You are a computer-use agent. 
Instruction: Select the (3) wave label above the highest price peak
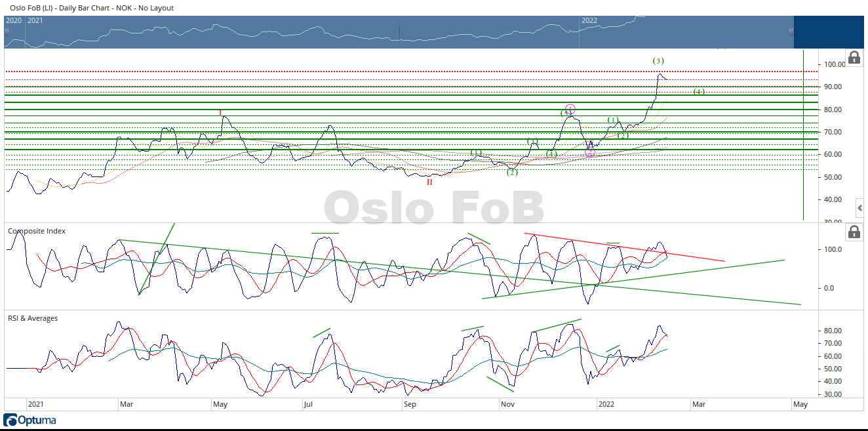coord(658,60)
